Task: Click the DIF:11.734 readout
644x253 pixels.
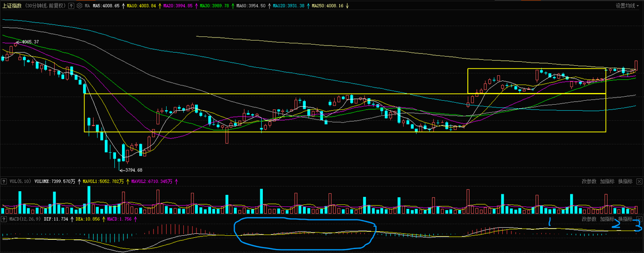Action: [56, 219]
